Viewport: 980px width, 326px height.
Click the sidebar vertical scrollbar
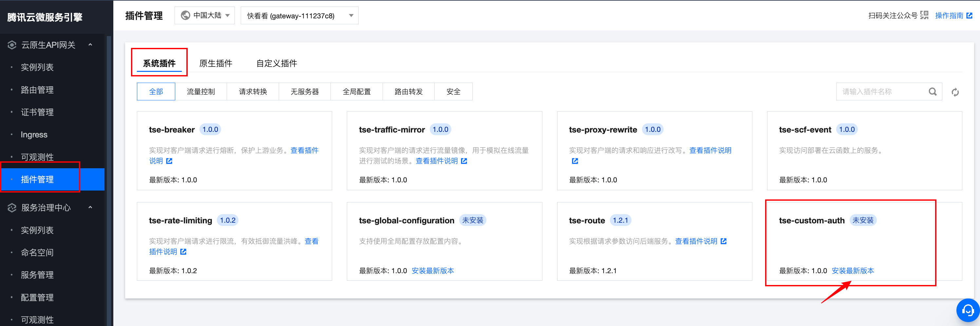pyautogui.click(x=109, y=181)
